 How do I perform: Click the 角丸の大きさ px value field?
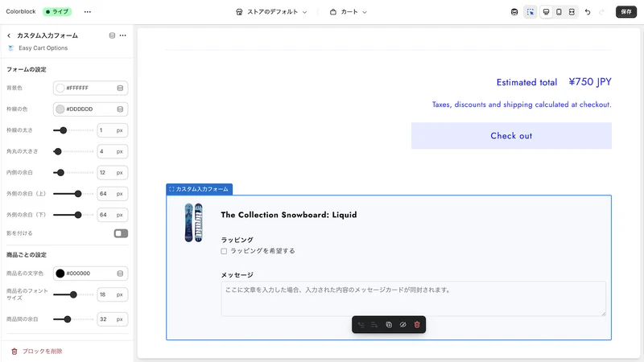[112, 151]
